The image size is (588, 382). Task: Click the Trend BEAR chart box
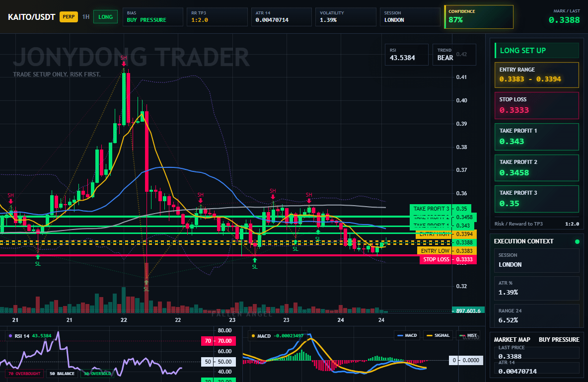point(454,55)
